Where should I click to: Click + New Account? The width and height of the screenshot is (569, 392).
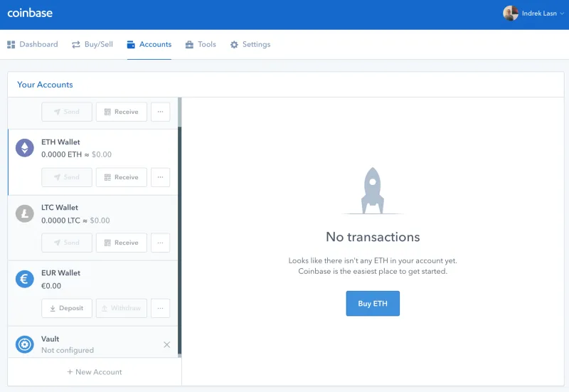[x=95, y=372]
